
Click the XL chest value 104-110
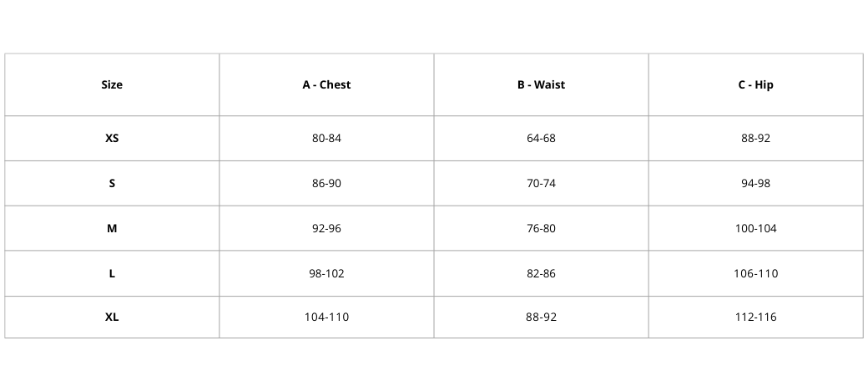click(x=326, y=317)
